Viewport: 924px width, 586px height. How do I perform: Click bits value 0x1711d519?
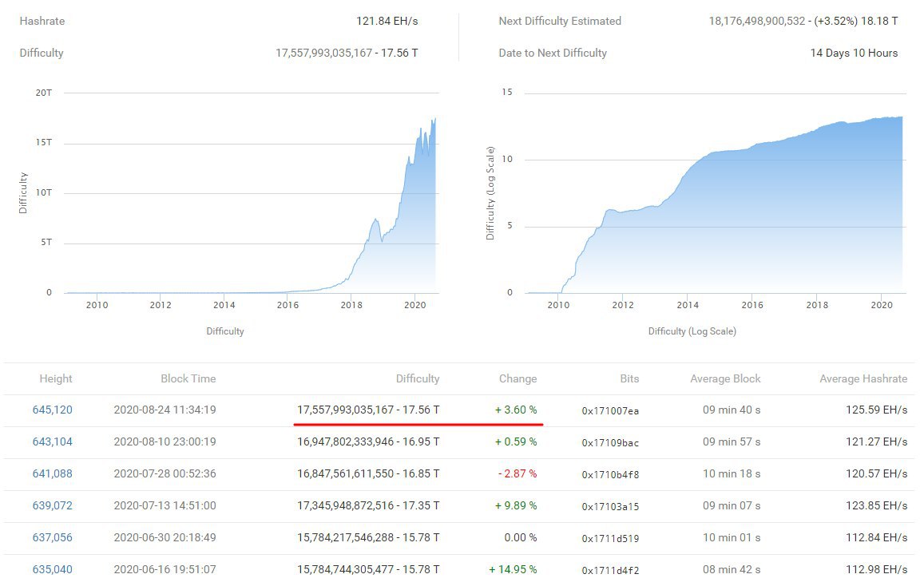[610, 538]
